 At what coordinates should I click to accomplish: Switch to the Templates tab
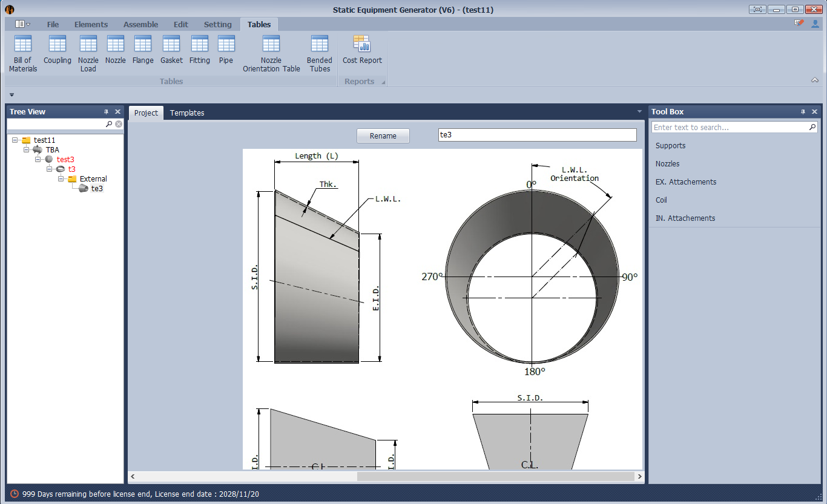click(187, 113)
